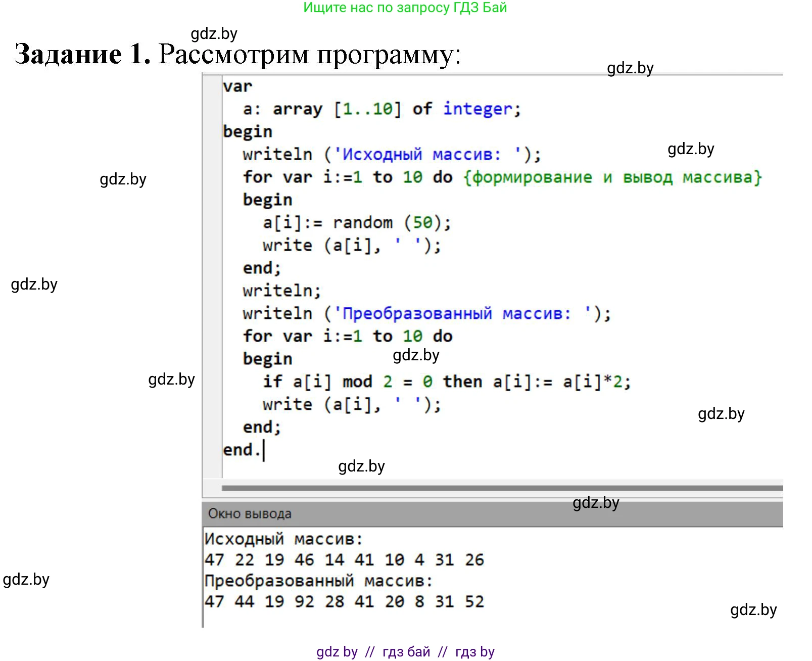Click the 'Ищите нас по запросу ГДЗ Бай' link

(405, 8)
